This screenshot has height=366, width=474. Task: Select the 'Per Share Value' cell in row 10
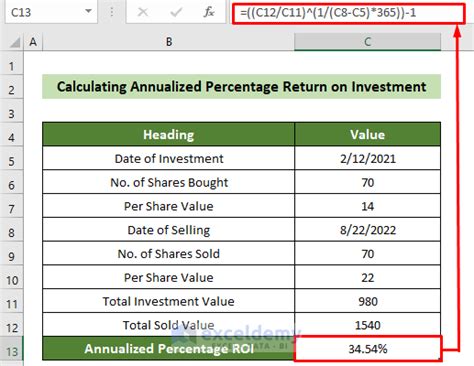tap(169, 277)
